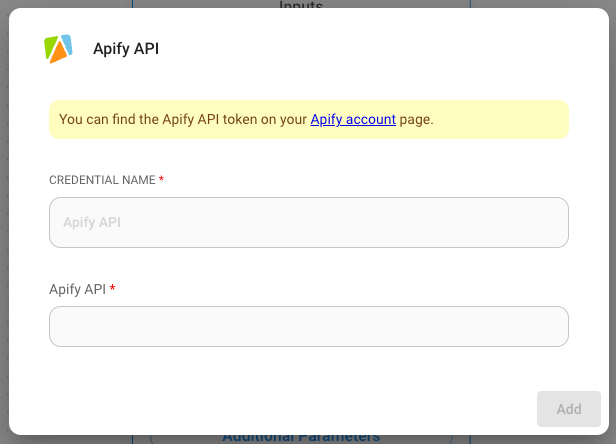Click the green part of the Apify logo

coord(50,45)
